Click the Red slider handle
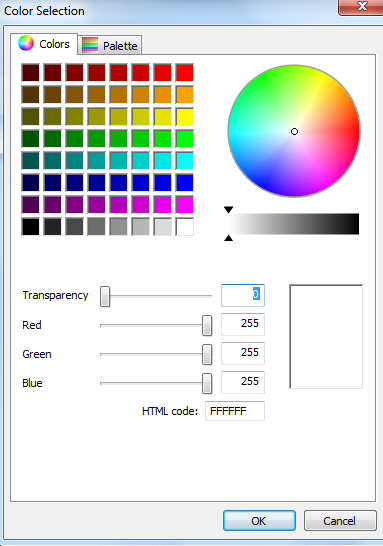383x546 pixels. pos(207,325)
